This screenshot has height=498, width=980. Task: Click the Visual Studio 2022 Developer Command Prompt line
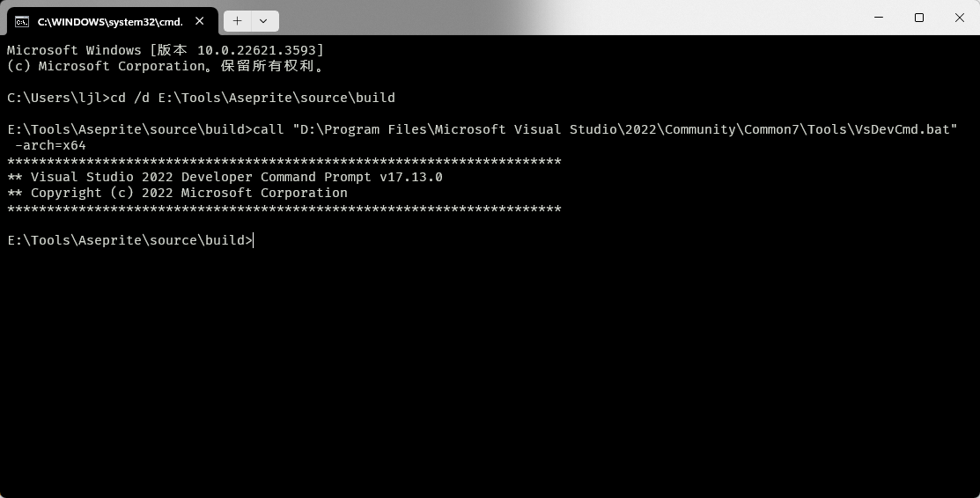(225, 177)
